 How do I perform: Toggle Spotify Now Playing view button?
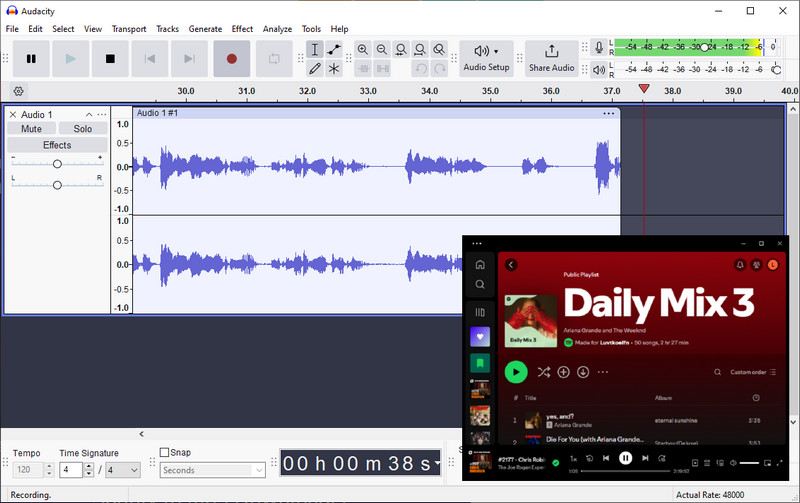695,463
